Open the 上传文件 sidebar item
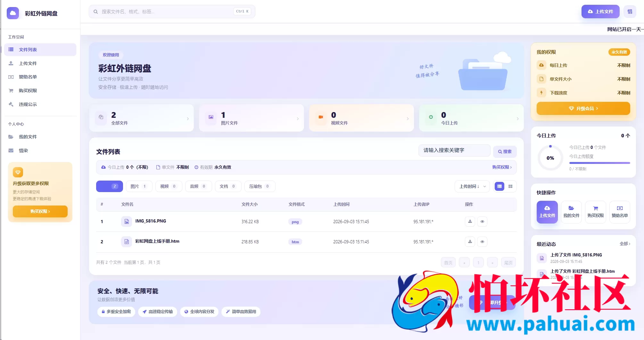Screen dimensions: 644x340 (x=40, y=63)
